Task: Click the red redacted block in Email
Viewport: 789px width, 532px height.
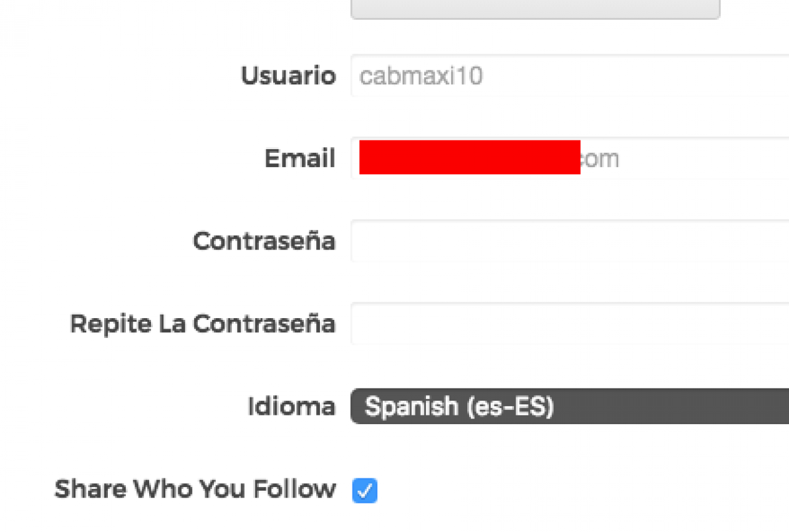Action: point(469,157)
